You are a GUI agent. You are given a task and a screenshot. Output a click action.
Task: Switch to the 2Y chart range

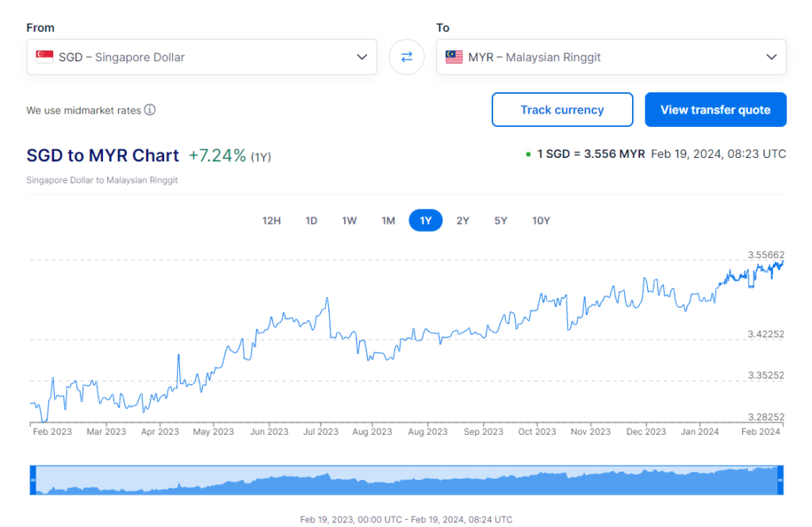click(463, 221)
